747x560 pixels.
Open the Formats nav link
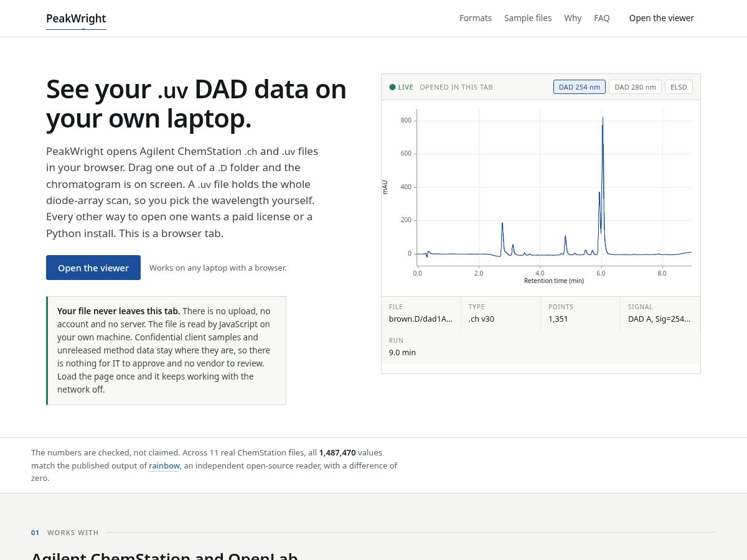click(476, 18)
